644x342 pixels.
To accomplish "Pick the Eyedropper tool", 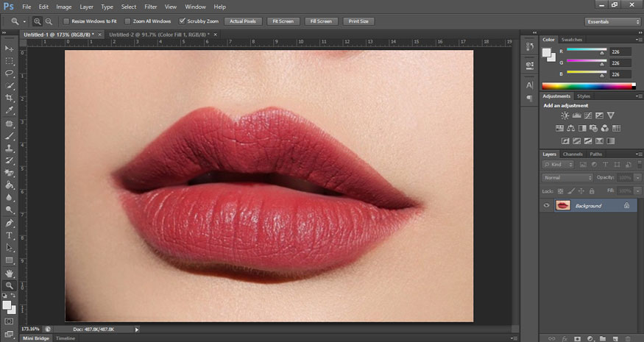I will coord(10,110).
